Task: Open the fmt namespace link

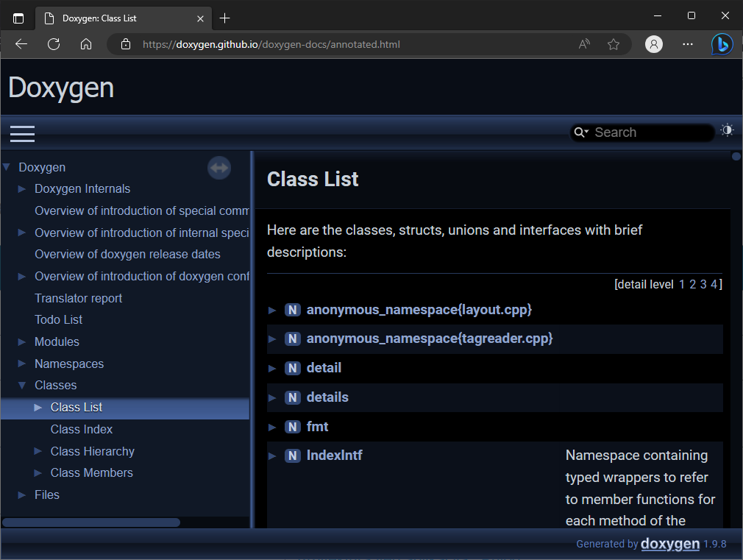Action: point(318,428)
